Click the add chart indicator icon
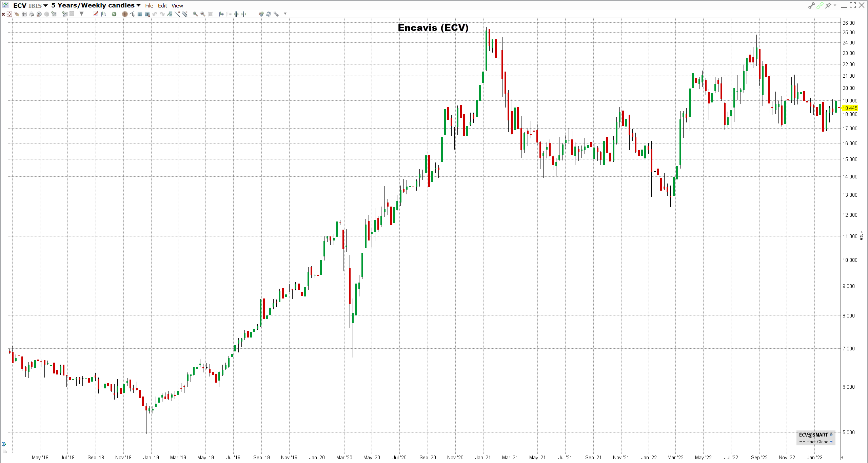 point(65,14)
